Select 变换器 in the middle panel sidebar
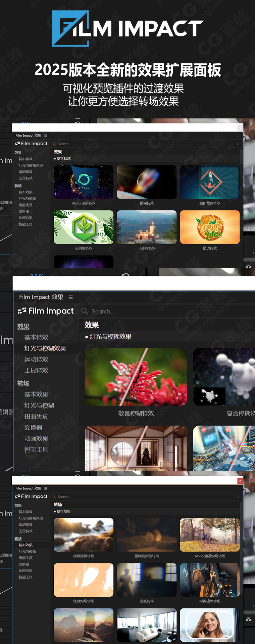 pyautogui.click(x=33, y=427)
